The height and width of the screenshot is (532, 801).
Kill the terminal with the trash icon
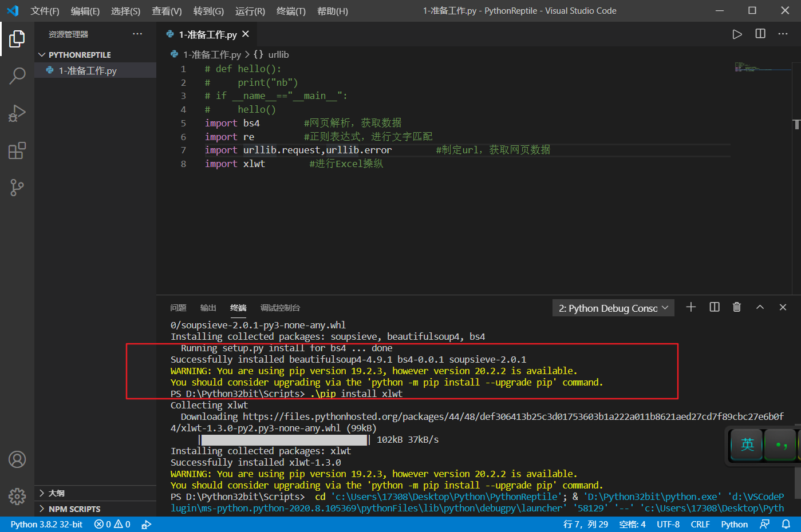[x=737, y=307]
